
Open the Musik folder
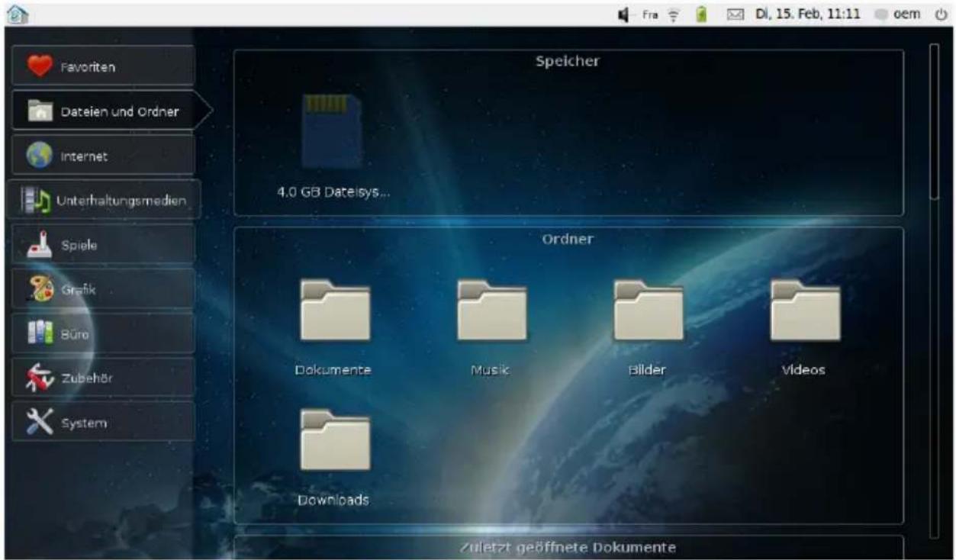click(491, 327)
